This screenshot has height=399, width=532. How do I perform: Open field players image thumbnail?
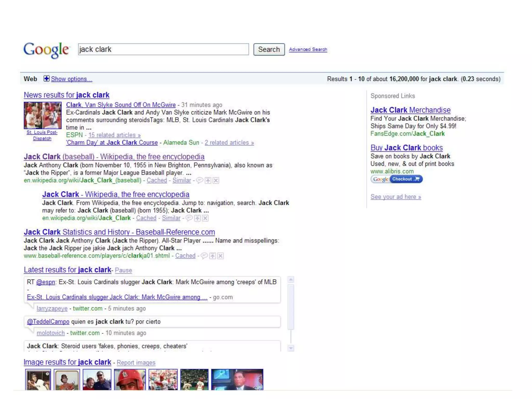194,380
